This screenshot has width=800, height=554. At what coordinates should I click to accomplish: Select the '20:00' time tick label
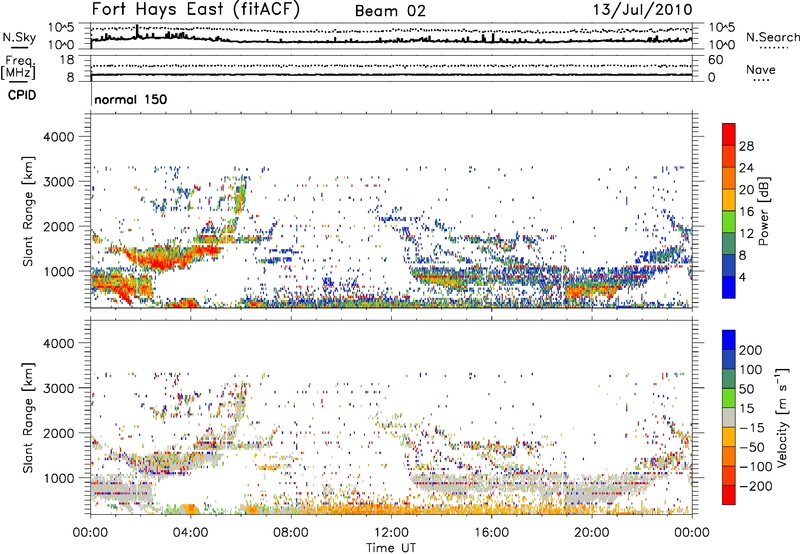click(x=591, y=533)
